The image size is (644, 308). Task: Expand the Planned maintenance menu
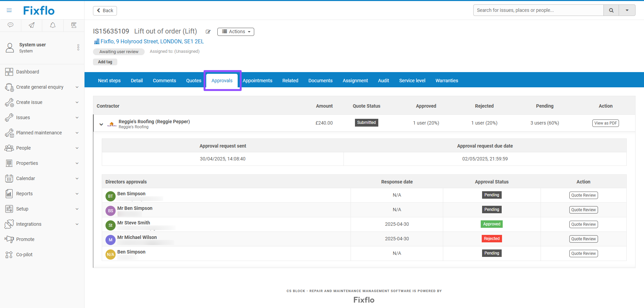(77, 133)
